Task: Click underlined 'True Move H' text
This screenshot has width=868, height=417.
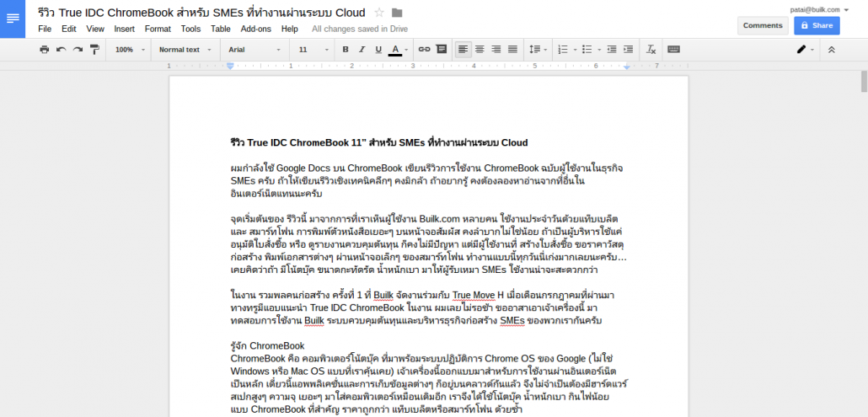Action: (x=474, y=295)
